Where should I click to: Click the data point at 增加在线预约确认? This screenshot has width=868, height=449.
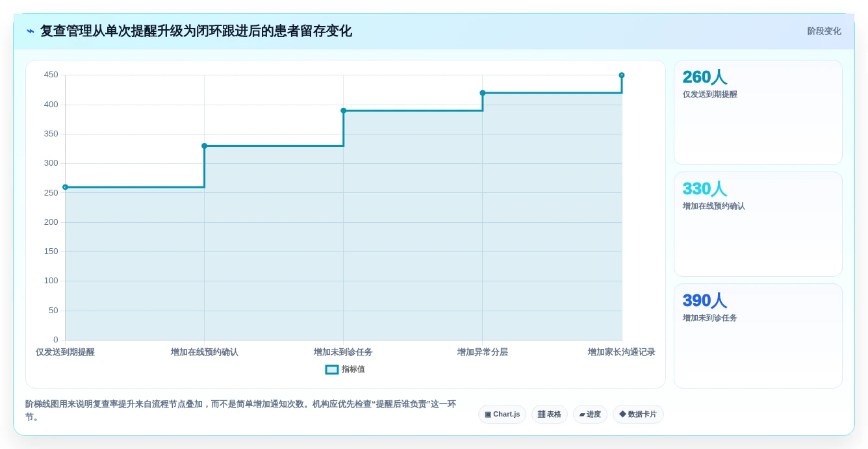(x=204, y=146)
